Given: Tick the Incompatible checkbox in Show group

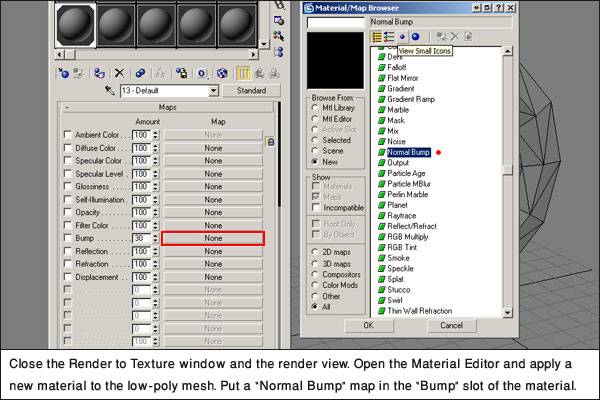Looking at the screenshot, I should 316,207.
